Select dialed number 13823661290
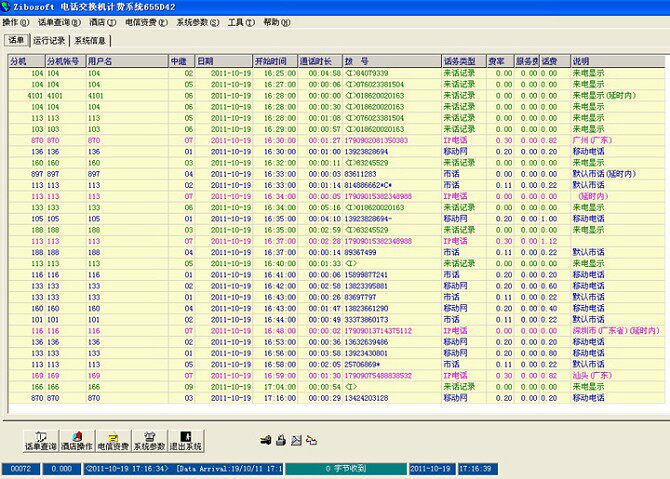Viewport: 670px width, 479px height. [366, 308]
